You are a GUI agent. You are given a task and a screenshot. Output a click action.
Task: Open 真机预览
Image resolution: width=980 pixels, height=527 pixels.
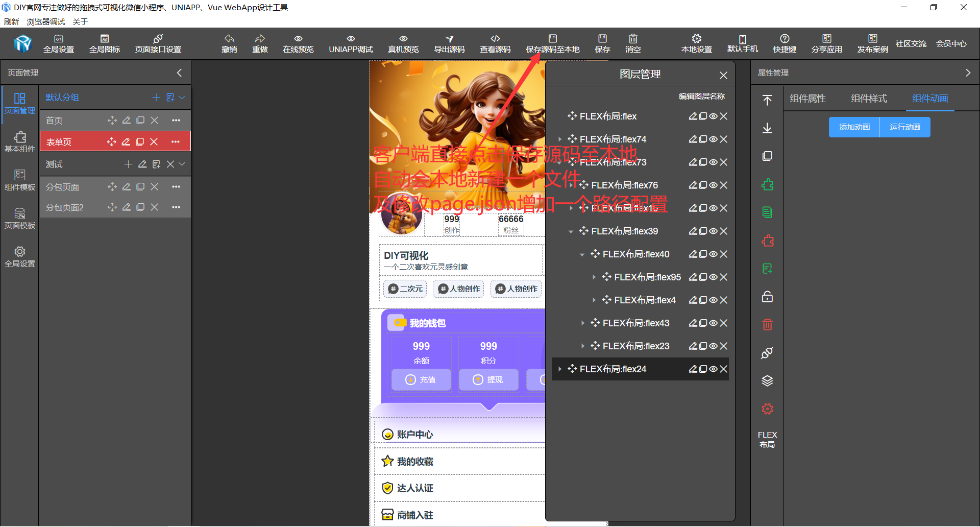point(403,43)
